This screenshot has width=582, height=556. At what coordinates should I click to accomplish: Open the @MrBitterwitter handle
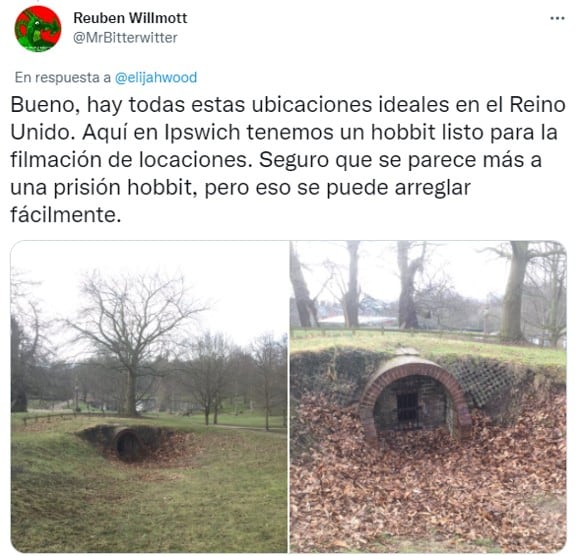point(125,38)
